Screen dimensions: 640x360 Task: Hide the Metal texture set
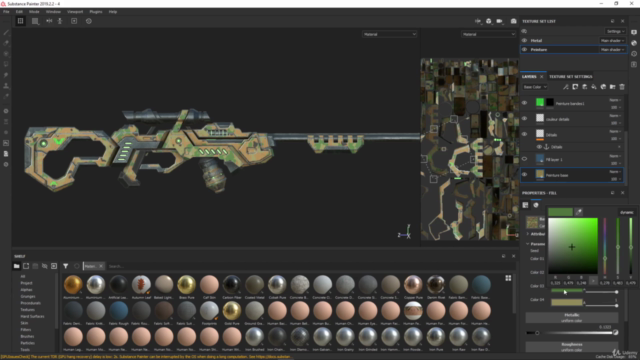[524, 40]
